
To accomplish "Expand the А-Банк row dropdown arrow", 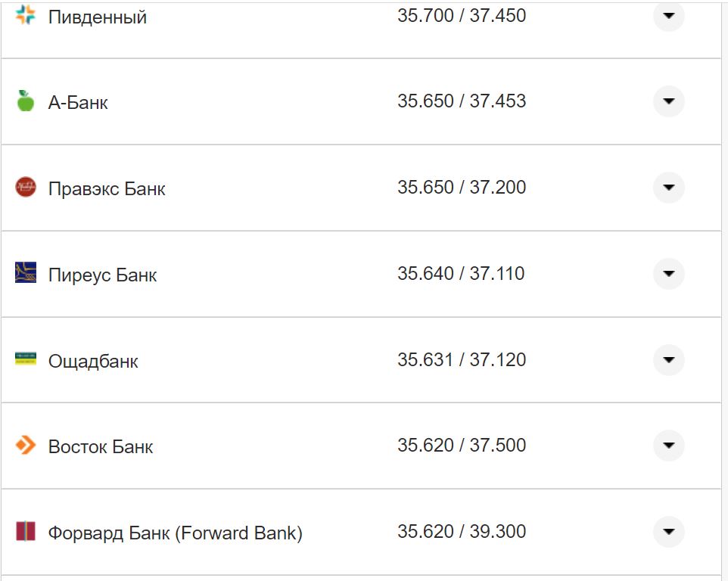I will 668,101.
